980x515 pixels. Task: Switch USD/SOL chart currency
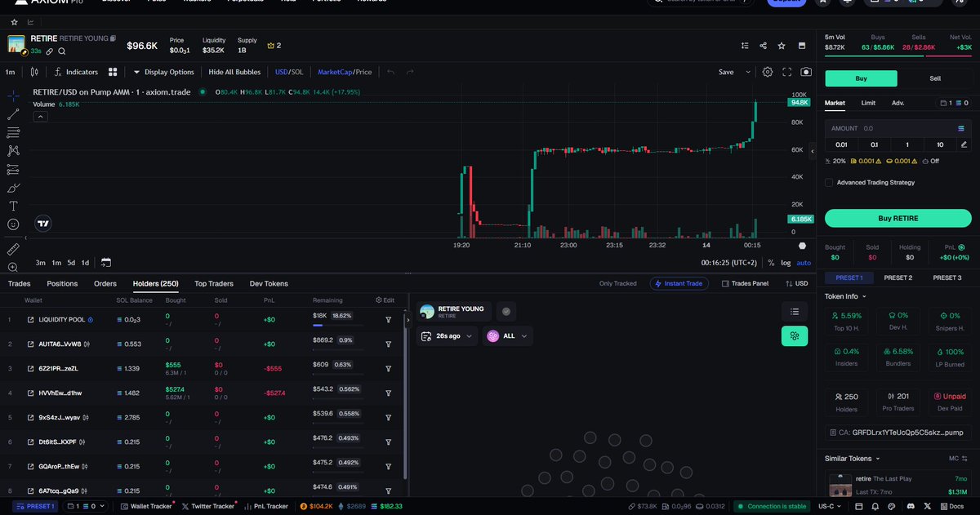click(289, 72)
